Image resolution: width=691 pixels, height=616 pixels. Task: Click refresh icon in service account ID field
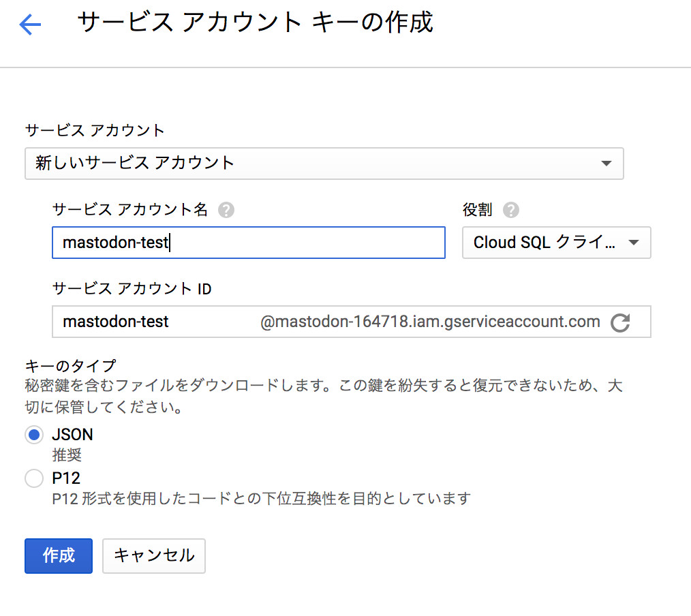coord(620,322)
